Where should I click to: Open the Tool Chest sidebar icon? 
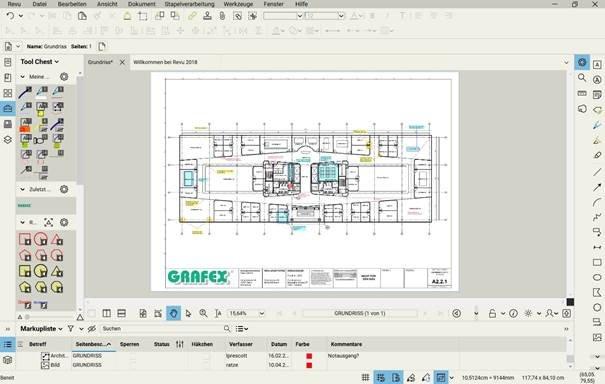(7, 108)
